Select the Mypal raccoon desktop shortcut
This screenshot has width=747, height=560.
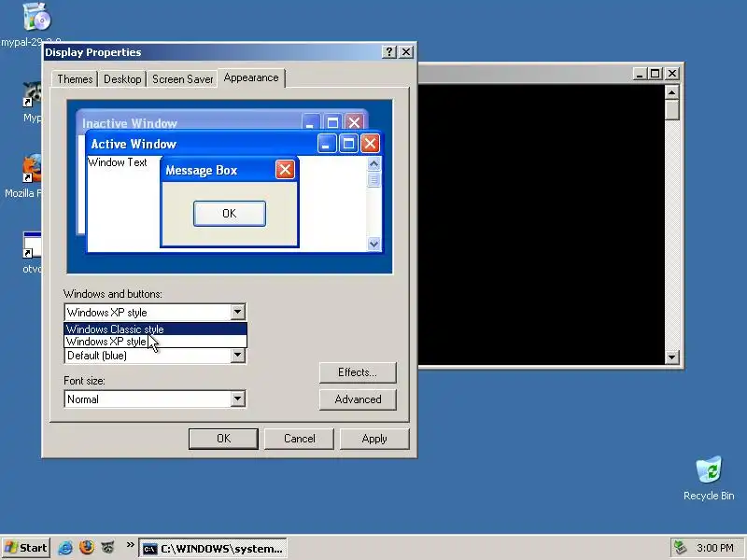click(33, 94)
